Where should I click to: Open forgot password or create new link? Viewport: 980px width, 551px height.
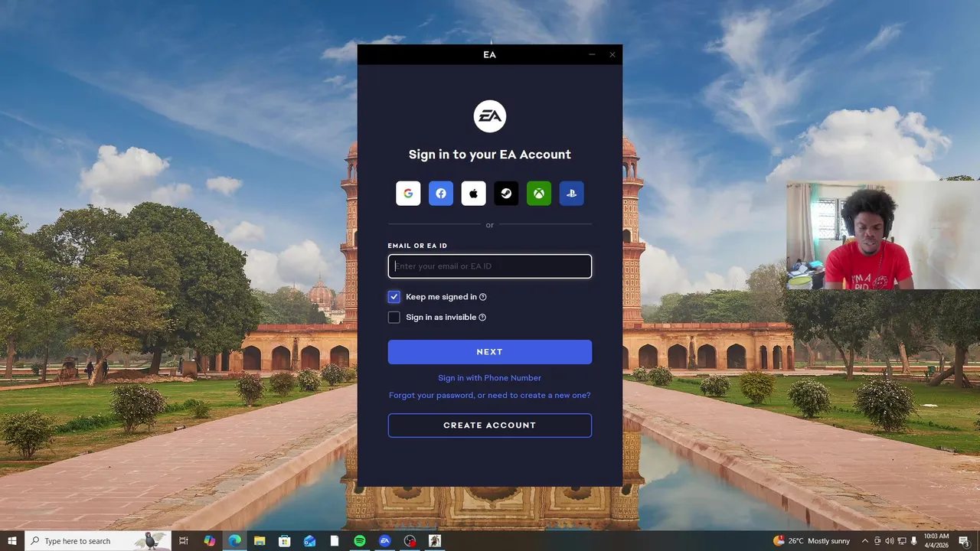pos(490,396)
